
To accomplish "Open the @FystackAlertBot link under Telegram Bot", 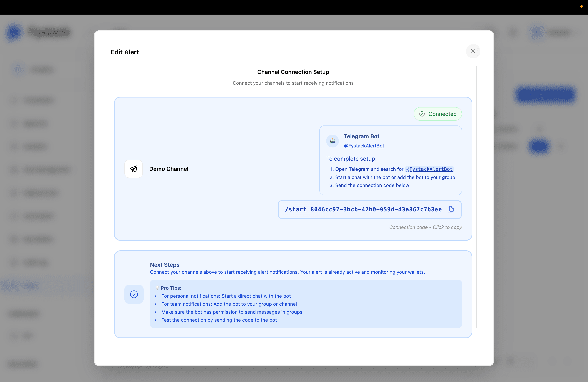I will [364, 146].
